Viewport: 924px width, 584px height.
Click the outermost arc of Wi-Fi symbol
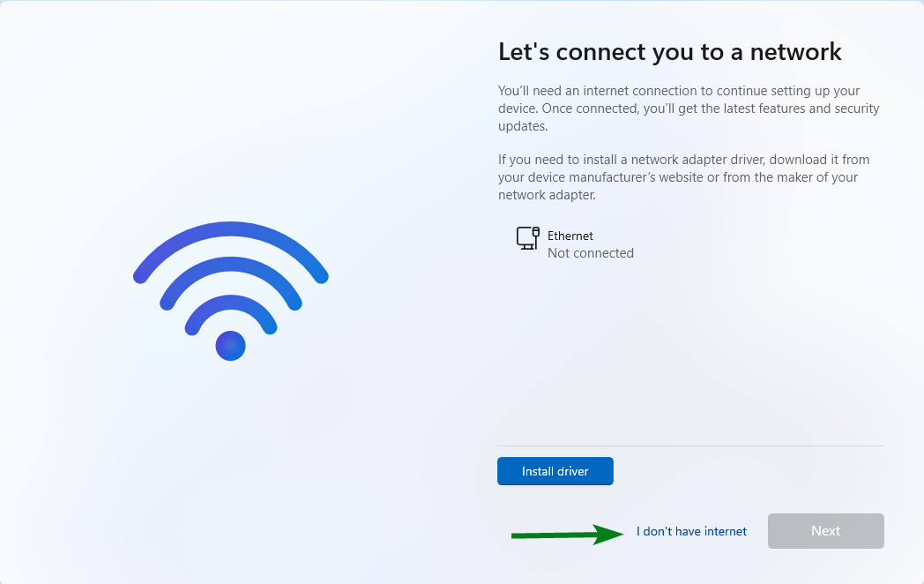(231, 230)
